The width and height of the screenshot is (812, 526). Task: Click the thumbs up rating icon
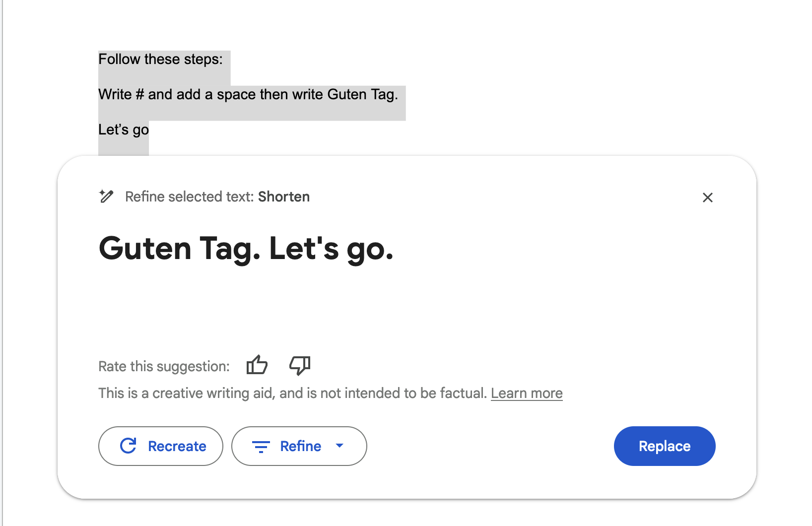(x=257, y=365)
